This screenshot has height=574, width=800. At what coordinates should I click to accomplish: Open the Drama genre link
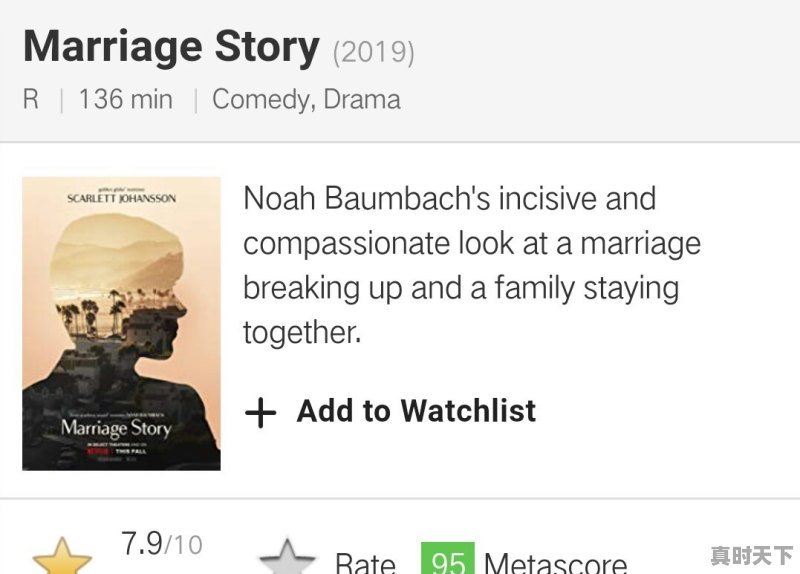(x=366, y=100)
